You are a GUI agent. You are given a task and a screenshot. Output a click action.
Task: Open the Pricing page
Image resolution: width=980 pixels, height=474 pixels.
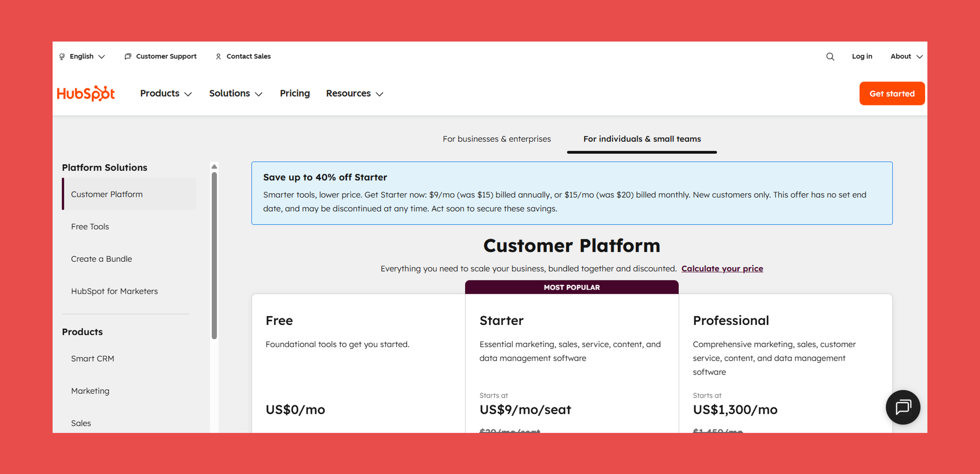click(295, 93)
